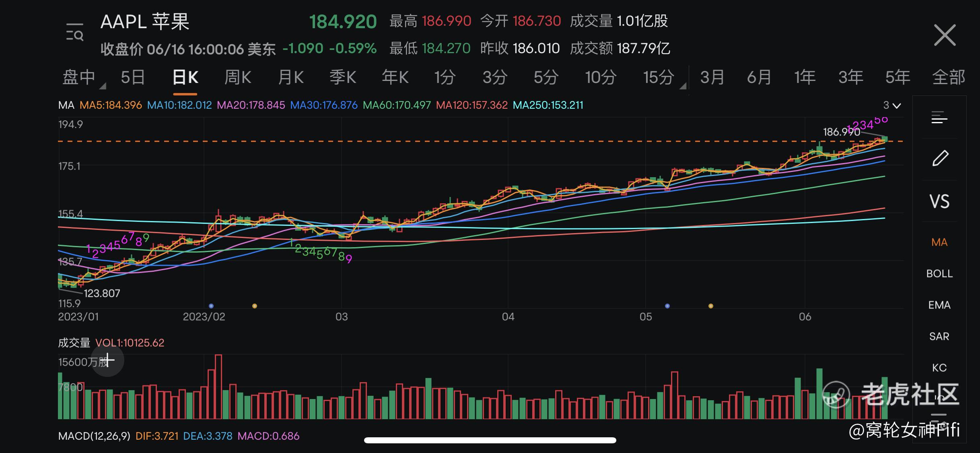Open the VS compare function
Screen dimensions: 980x453
[x=939, y=201]
